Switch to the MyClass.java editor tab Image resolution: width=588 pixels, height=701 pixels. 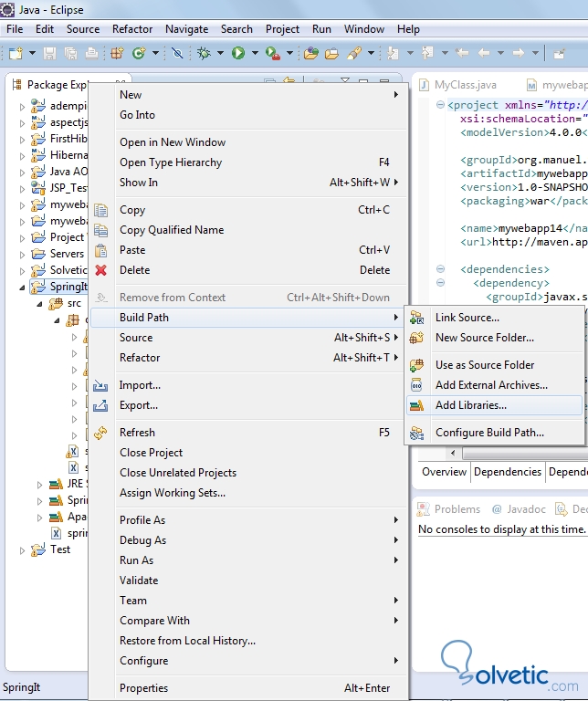pos(458,85)
